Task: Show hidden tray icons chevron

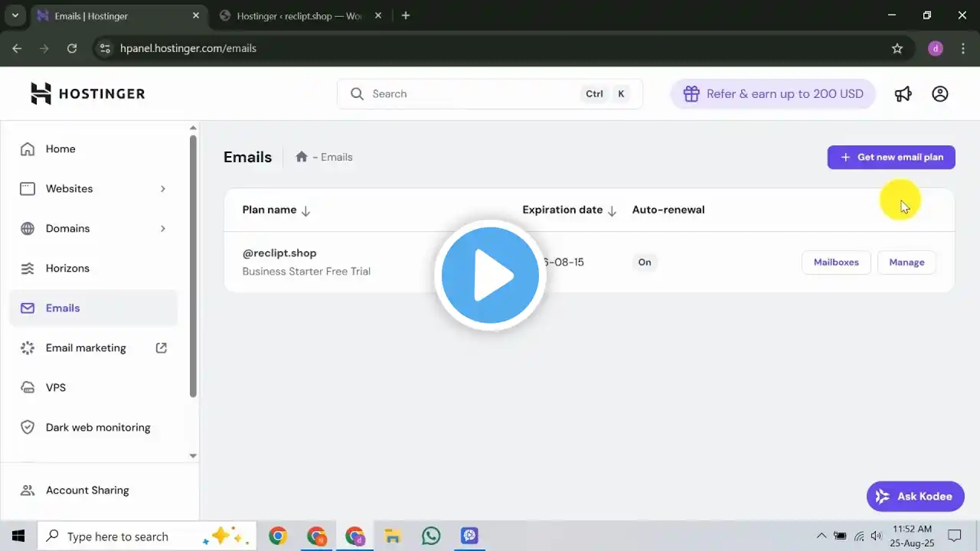Action: tap(822, 536)
